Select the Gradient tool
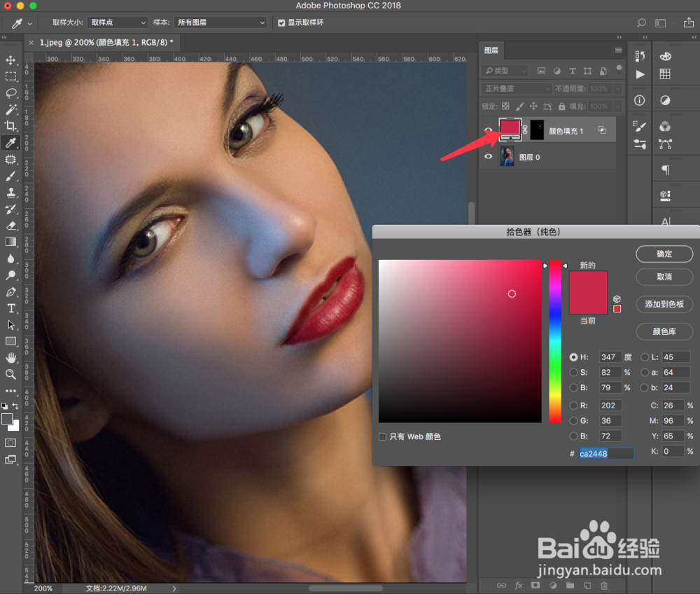700x594 pixels. tap(10, 242)
